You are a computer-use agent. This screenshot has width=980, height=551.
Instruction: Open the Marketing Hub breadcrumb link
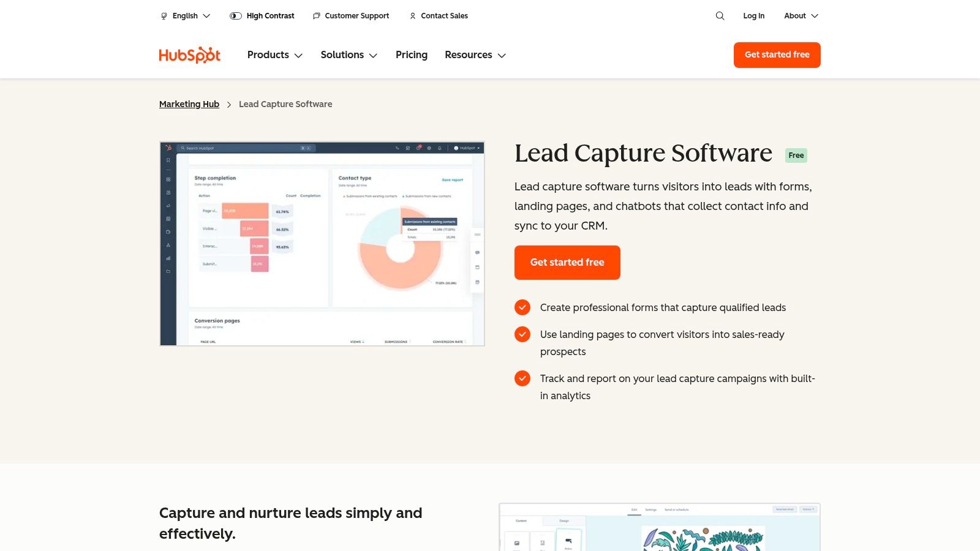(189, 104)
